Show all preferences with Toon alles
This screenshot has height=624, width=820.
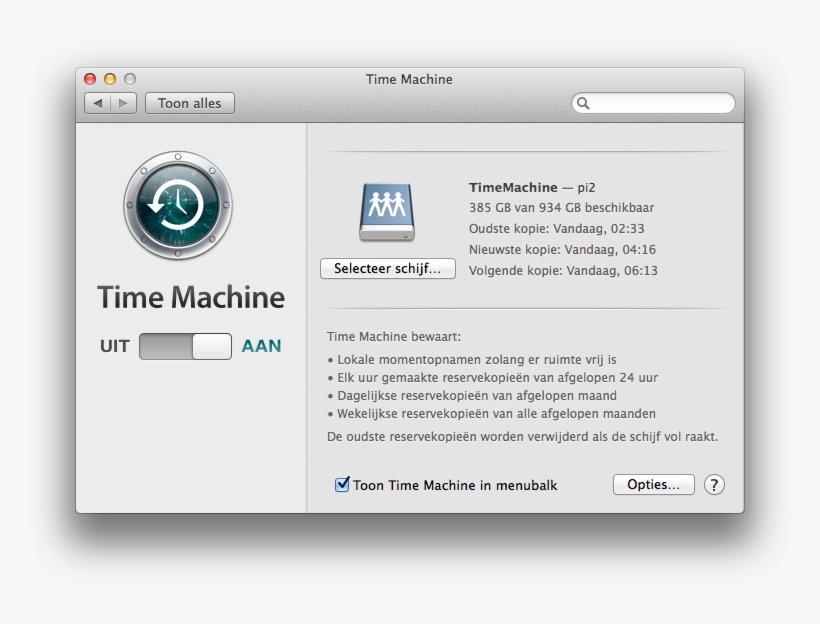(x=189, y=103)
